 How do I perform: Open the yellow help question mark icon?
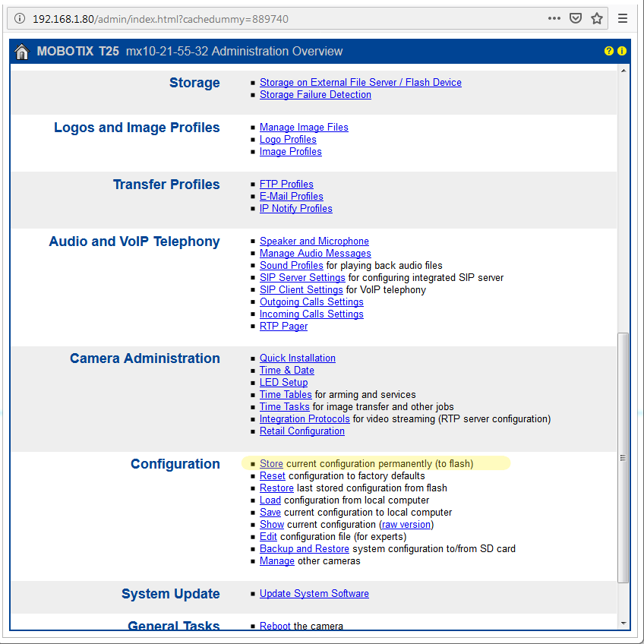tap(608, 51)
